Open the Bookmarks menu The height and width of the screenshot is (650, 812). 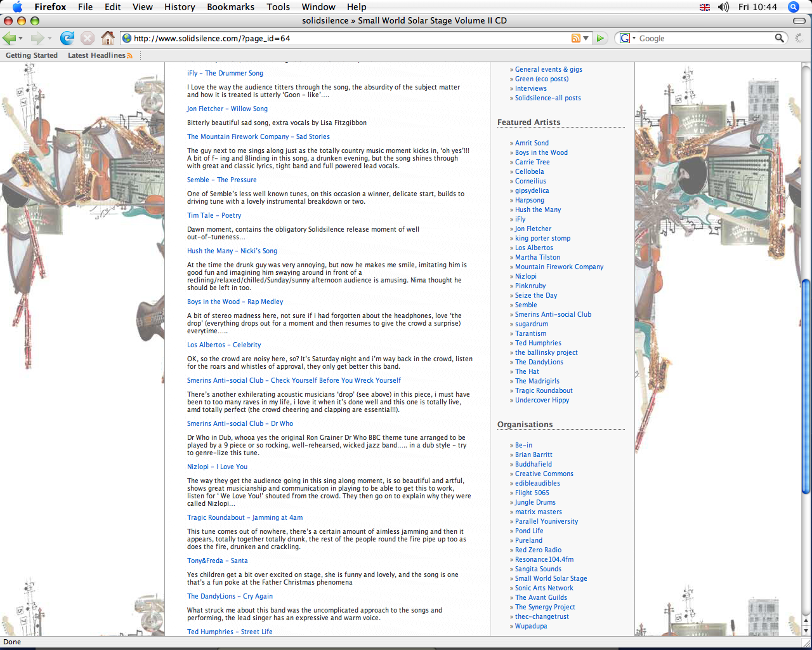click(230, 7)
